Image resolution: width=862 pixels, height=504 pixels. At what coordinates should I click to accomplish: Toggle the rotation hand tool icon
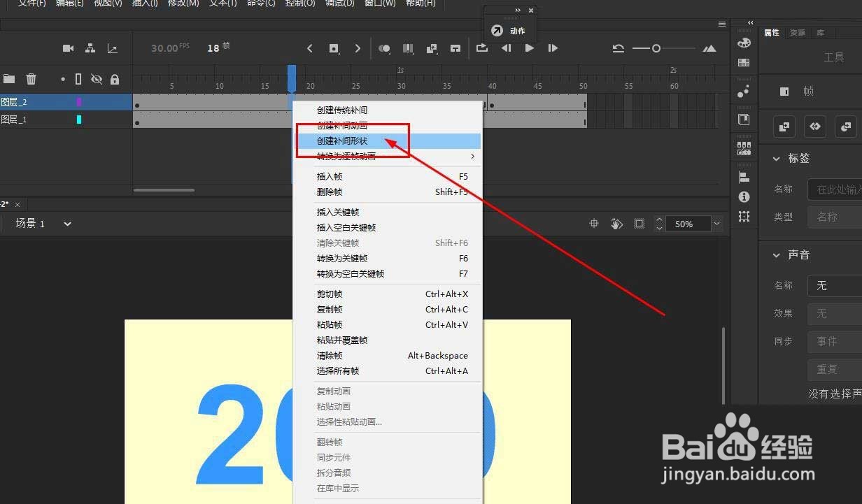click(616, 224)
